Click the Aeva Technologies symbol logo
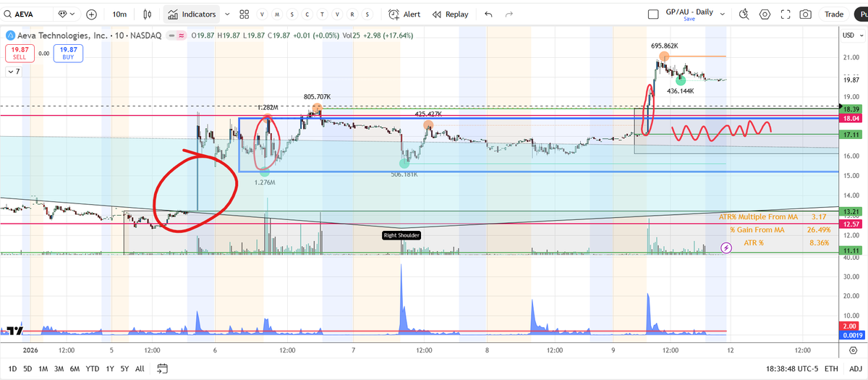Screen dimensions: 868x380 click(10, 35)
